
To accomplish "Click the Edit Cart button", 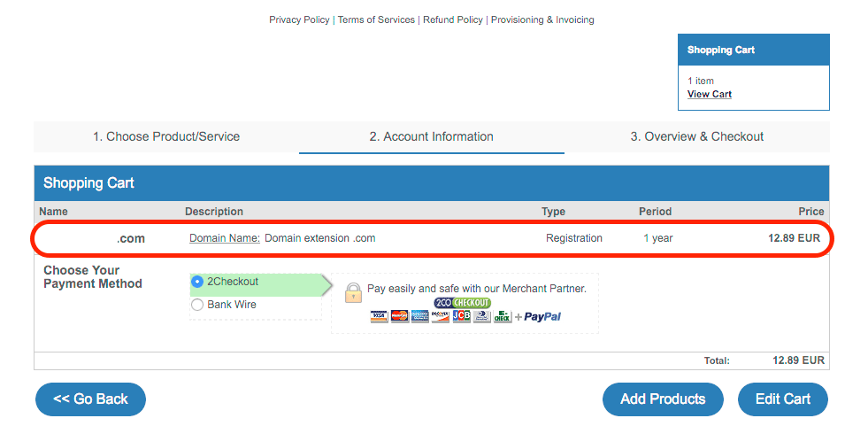I will [x=782, y=399].
